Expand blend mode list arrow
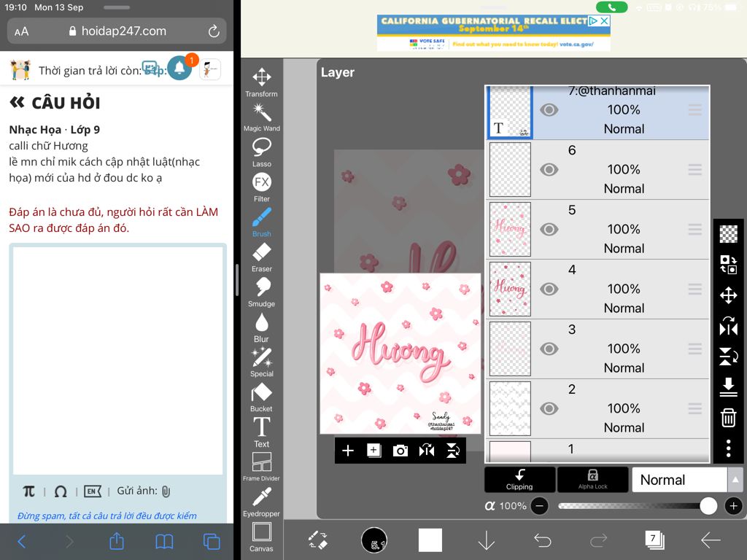The image size is (747, 560). pos(735,480)
